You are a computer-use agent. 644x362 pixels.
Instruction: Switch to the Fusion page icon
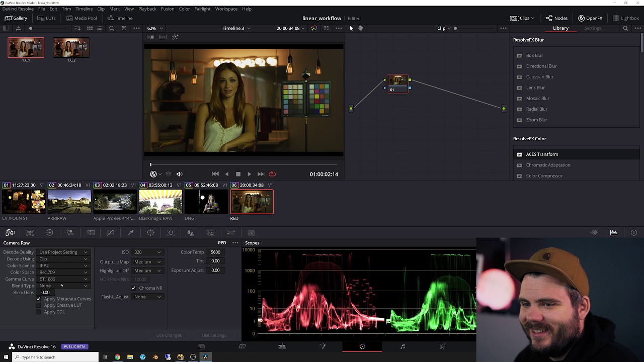(323, 346)
